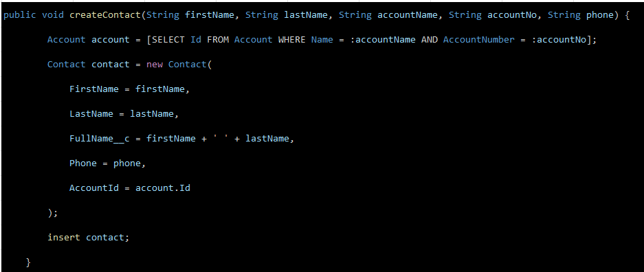Click the accountName method parameter
This screenshot has height=272, width=644.
(x=408, y=15)
